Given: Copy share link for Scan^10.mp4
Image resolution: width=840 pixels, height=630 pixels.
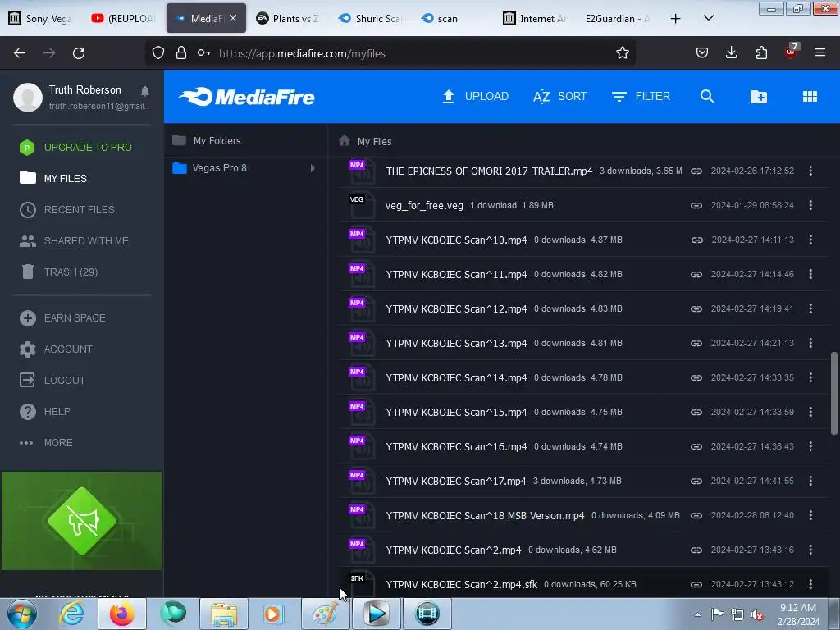Looking at the screenshot, I should coord(696,240).
